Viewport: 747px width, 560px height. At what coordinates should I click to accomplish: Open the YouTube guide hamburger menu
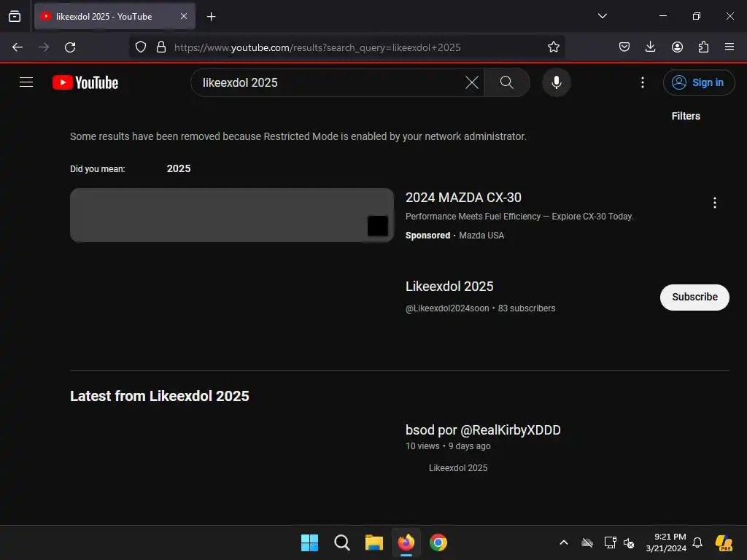(x=26, y=82)
